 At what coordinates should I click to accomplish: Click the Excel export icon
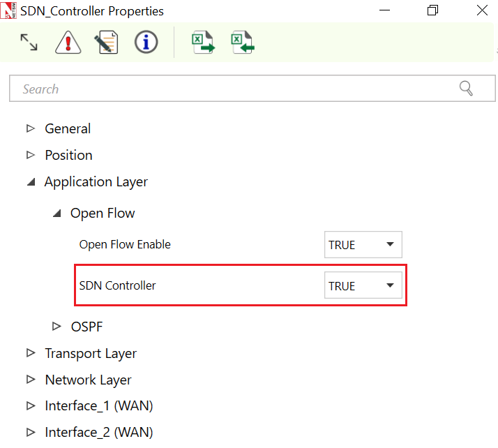(x=202, y=43)
